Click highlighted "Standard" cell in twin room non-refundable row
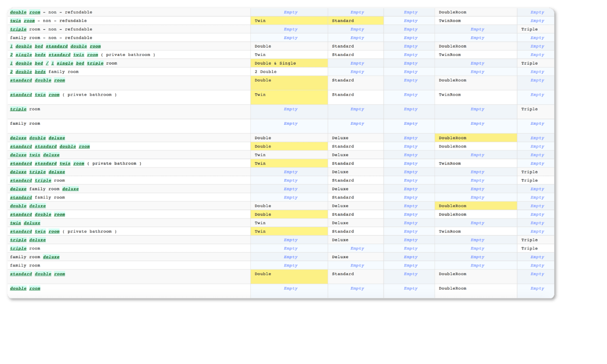The width and height of the screenshot is (607, 364). click(355, 21)
